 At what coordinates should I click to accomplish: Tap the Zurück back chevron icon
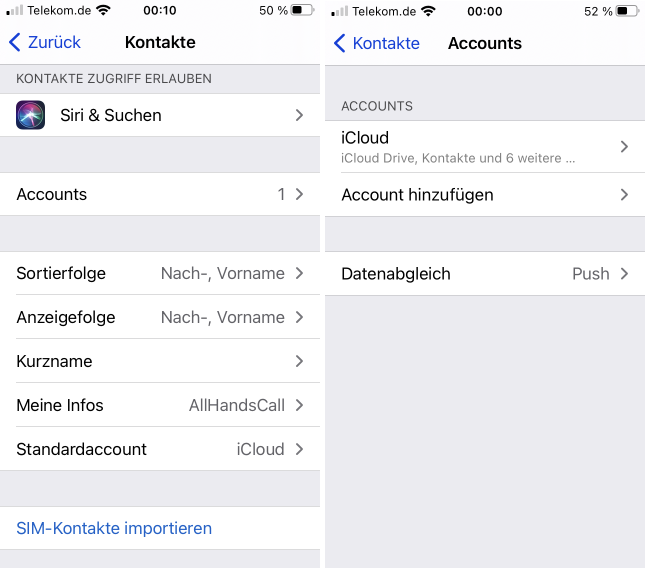click(x=14, y=43)
